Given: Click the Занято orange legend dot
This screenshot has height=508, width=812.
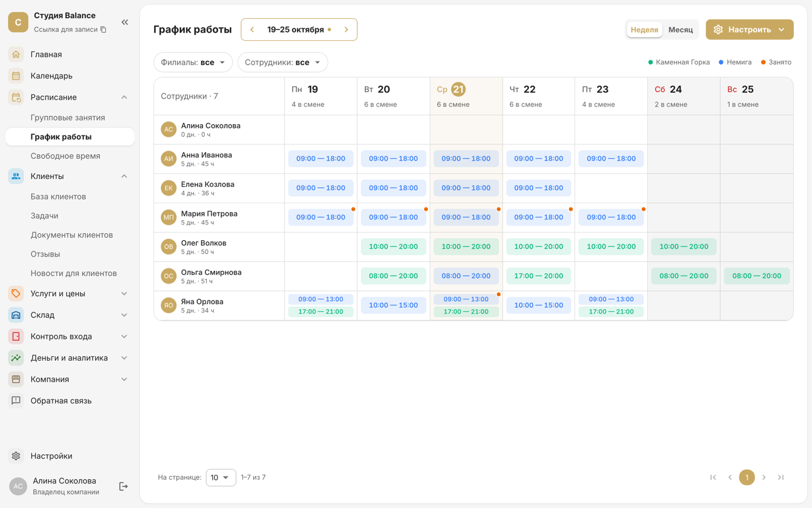Looking at the screenshot, I should click(763, 62).
